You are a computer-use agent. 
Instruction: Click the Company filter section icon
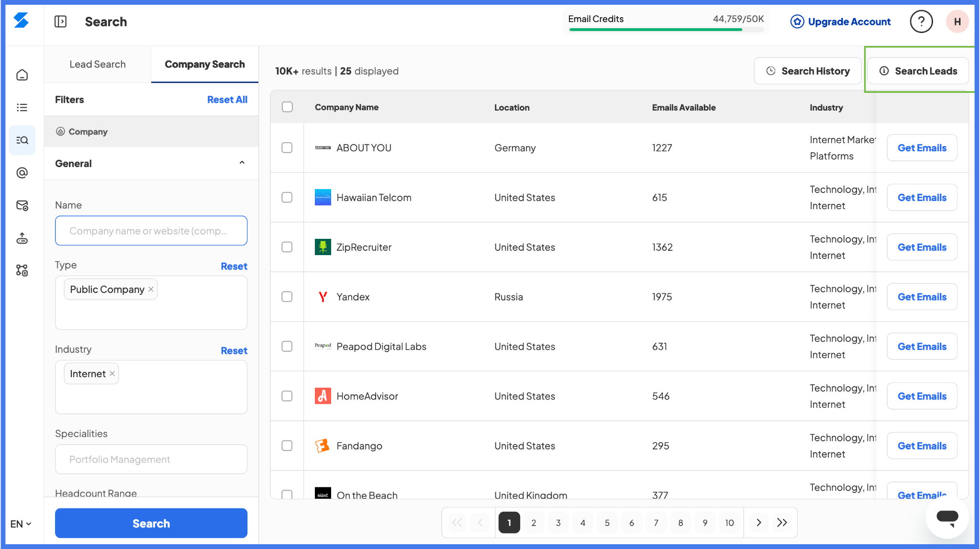click(60, 131)
